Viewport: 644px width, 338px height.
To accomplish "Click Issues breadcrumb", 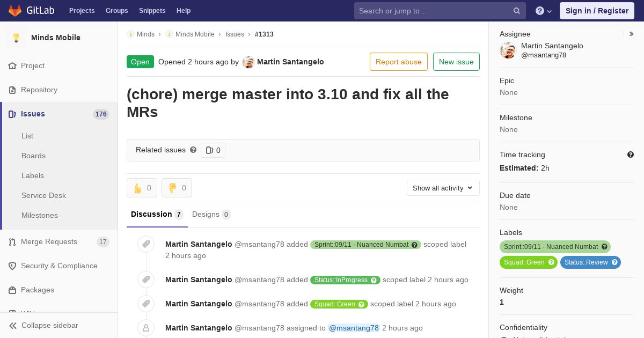I will coord(235,34).
